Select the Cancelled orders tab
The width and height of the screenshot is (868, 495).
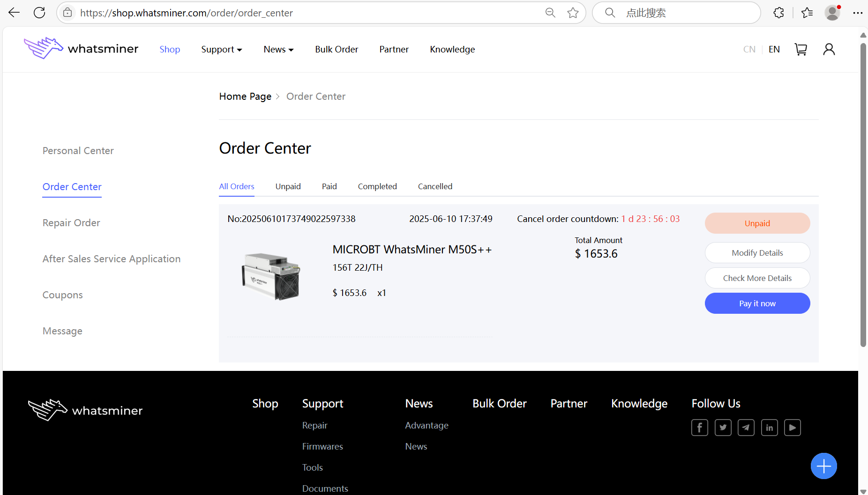coord(435,186)
